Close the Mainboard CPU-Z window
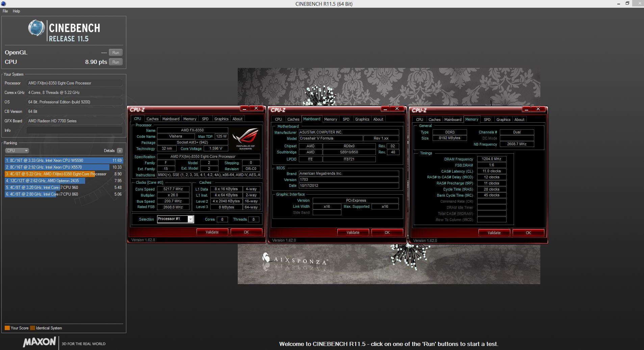Screen dimensions: 644x350 pyautogui.click(x=397, y=109)
